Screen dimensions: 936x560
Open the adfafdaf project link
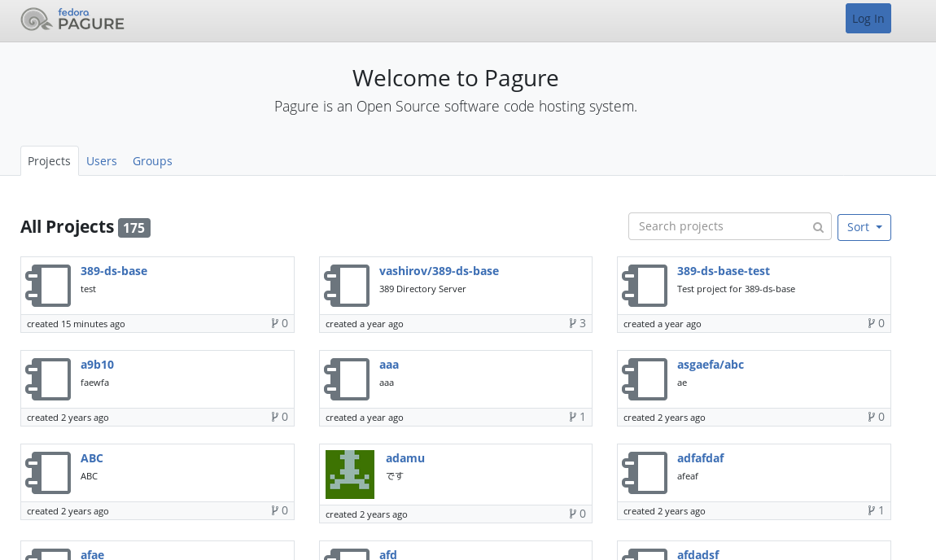point(700,458)
